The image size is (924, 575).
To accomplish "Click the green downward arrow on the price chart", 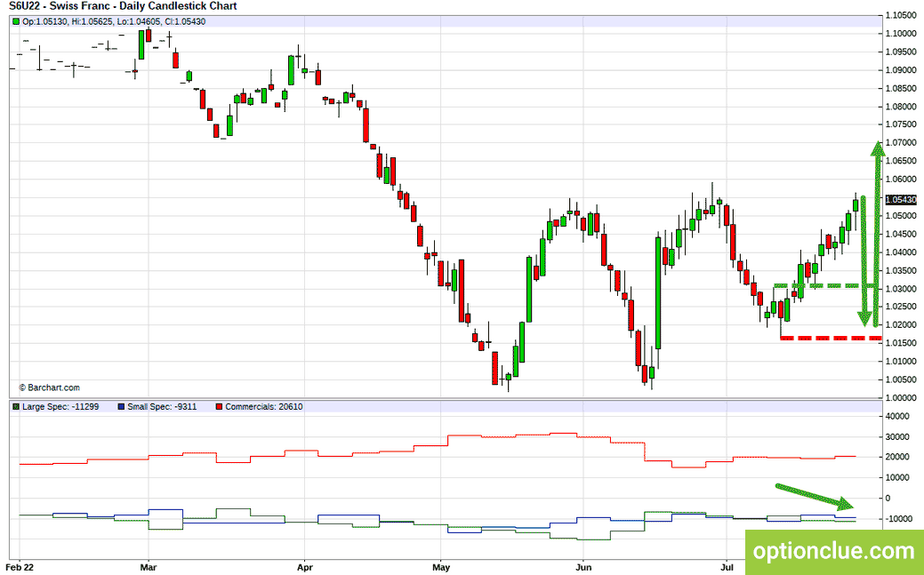I will click(x=864, y=261).
